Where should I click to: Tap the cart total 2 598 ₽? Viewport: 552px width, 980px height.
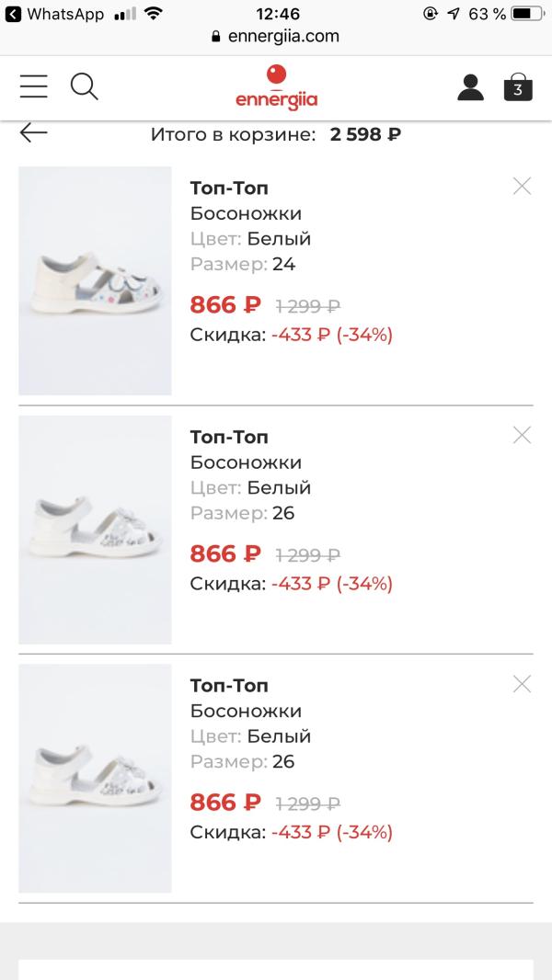coord(365,134)
